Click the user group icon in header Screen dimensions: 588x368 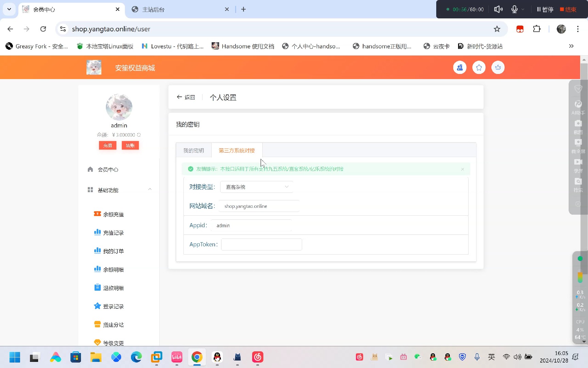(x=460, y=67)
